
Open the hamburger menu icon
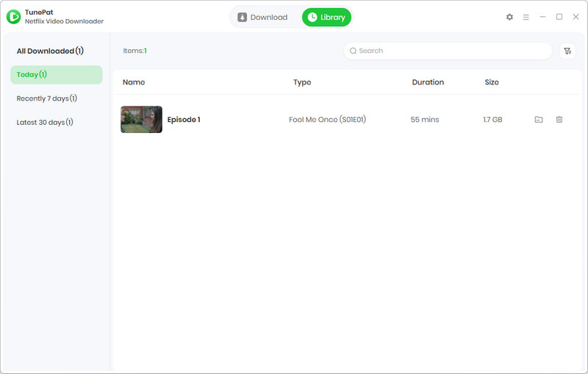coord(526,17)
